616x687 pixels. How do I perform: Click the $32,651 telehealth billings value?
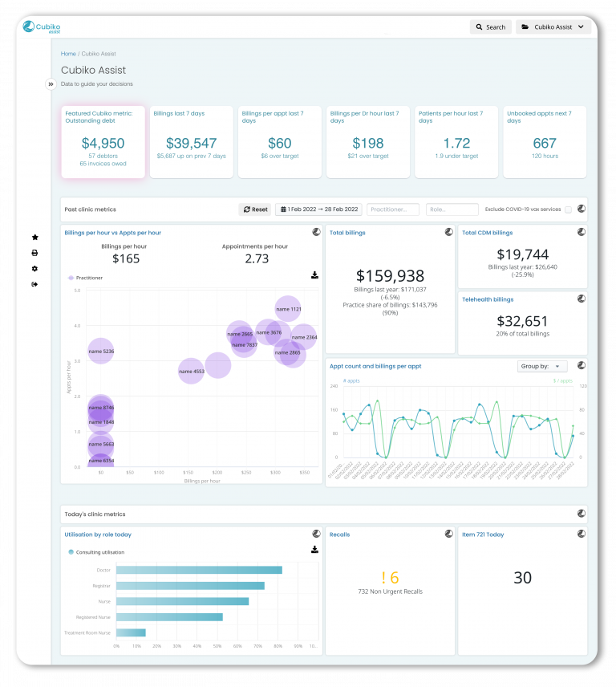(522, 321)
